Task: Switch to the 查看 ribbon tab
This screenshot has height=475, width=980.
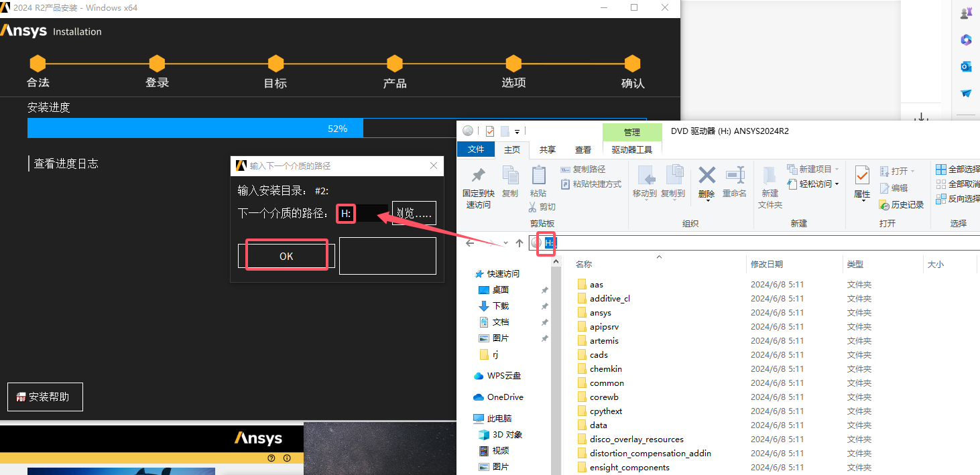Action: click(x=583, y=149)
